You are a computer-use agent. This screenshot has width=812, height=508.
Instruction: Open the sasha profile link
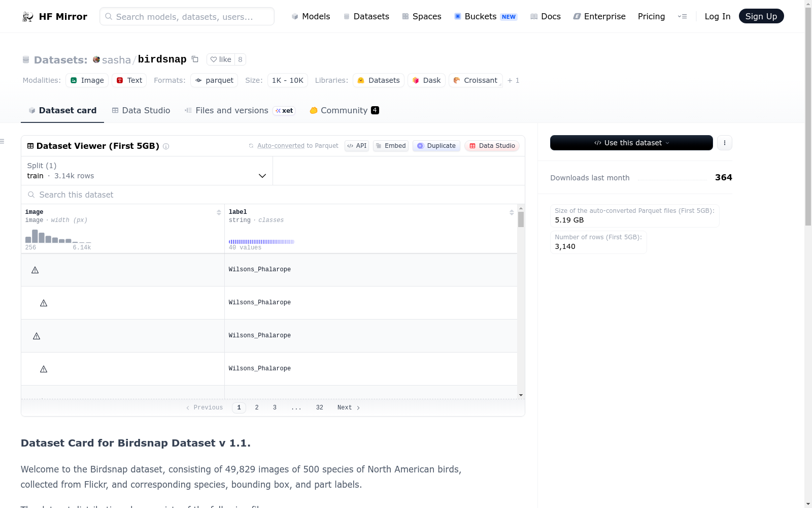[x=116, y=60]
